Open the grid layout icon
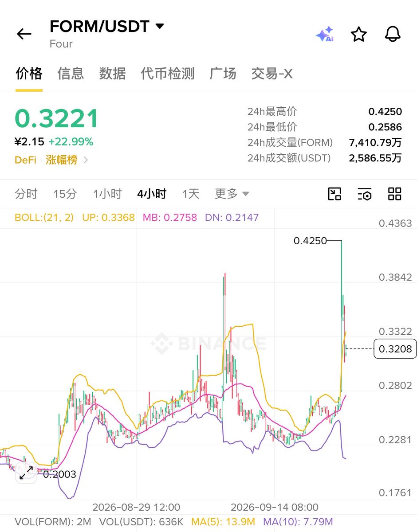Image resolution: width=417 pixels, height=532 pixels. [394, 194]
